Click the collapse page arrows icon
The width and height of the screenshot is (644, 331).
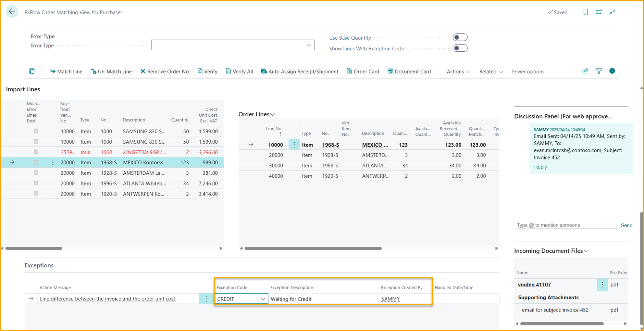tap(613, 12)
